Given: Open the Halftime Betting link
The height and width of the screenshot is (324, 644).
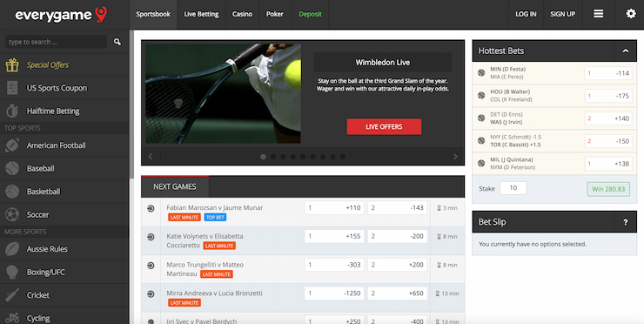Looking at the screenshot, I should [x=53, y=111].
